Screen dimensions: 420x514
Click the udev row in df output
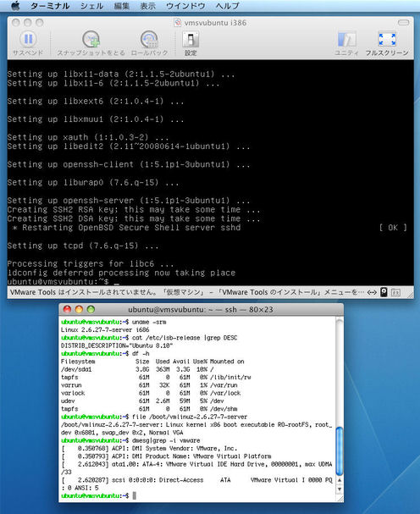[x=142, y=401]
